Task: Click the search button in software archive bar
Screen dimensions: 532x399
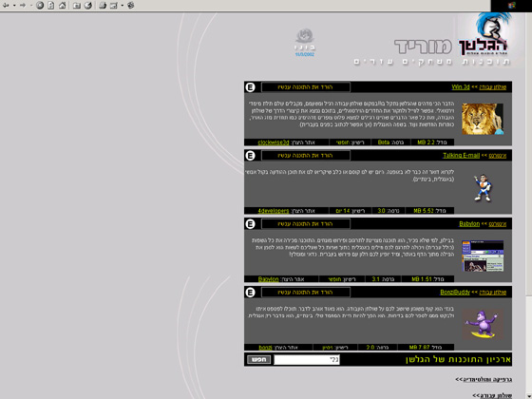Action: tap(258, 359)
